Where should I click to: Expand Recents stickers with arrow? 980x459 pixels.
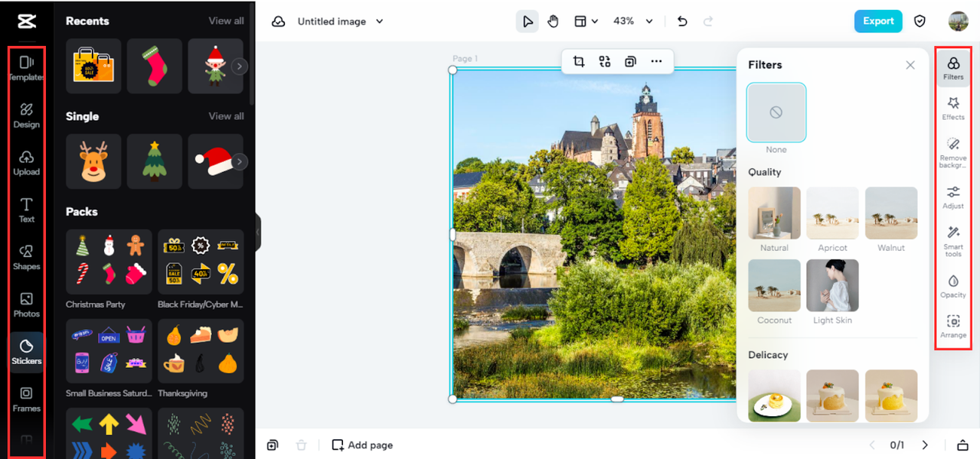[x=240, y=67]
